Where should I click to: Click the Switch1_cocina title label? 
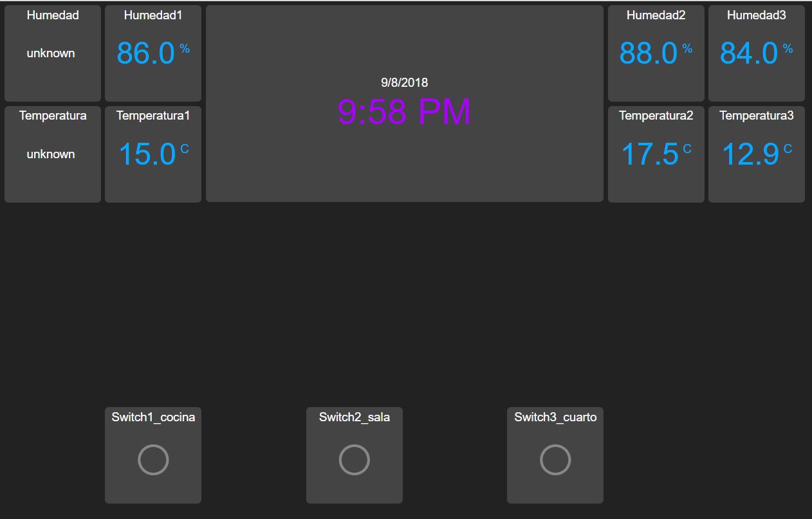(x=153, y=417)
